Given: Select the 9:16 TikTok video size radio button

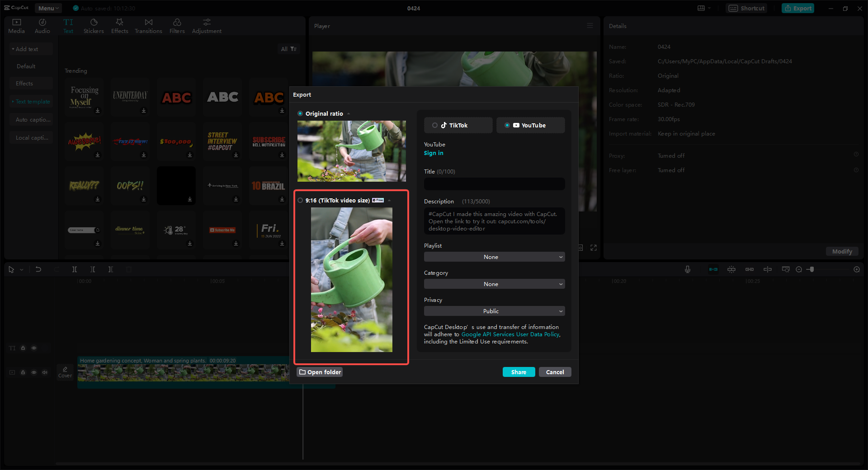Looking at the screenshot, I should coord(300,200).
